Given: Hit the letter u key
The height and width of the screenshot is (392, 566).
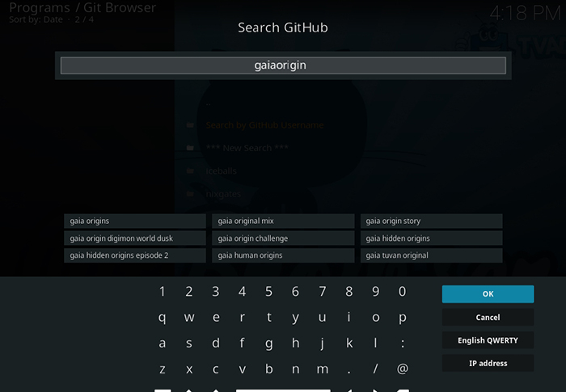Looking at the screenshot, I should coord(322,318).
